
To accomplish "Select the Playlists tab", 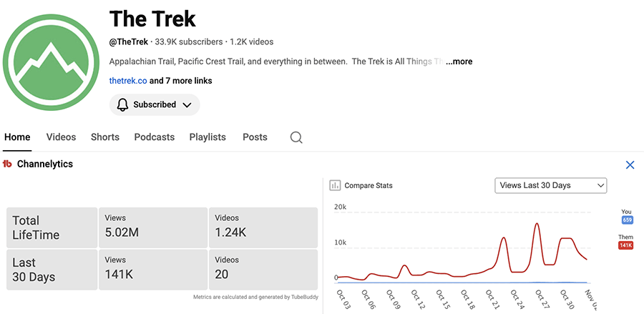I will [x=208, y=137].
